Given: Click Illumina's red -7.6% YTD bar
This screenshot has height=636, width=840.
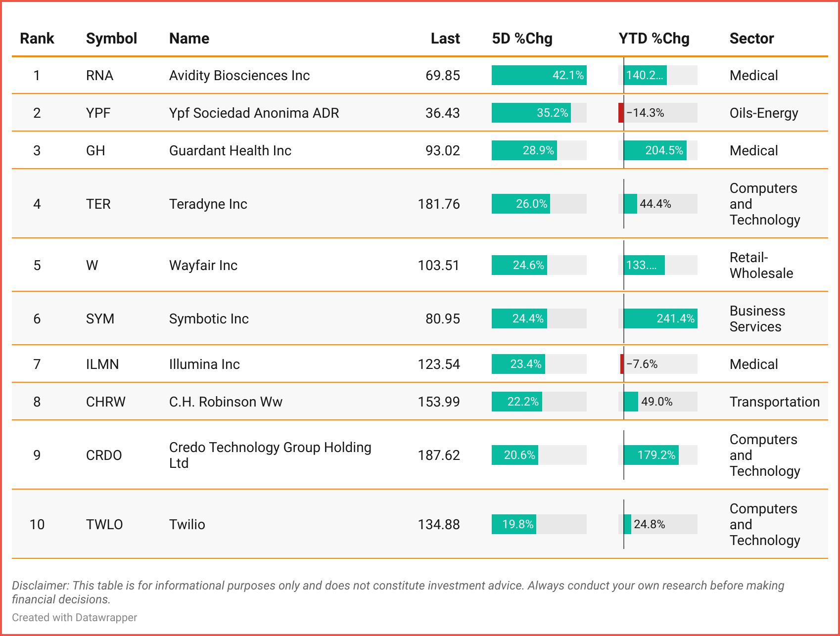Looking at the screenshot, I should click(622, 364).
